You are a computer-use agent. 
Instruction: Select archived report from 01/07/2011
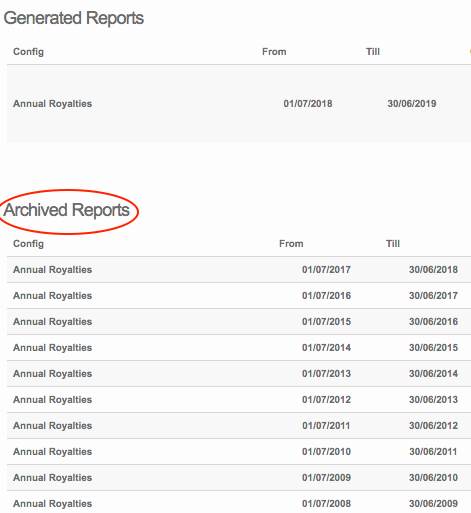click(239, 426)
